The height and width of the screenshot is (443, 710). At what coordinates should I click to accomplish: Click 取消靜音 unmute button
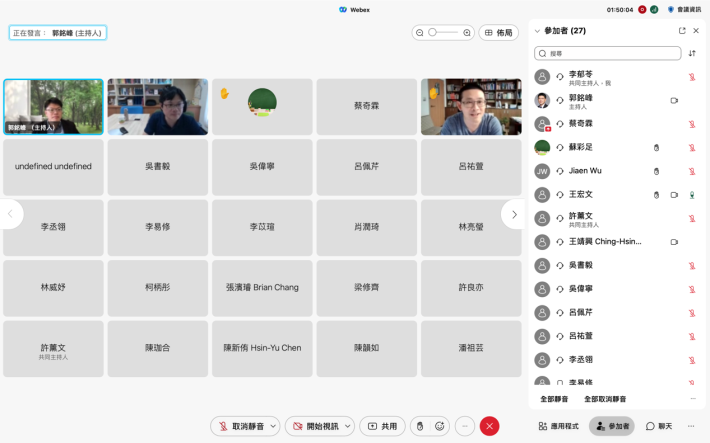click(241, 426)
